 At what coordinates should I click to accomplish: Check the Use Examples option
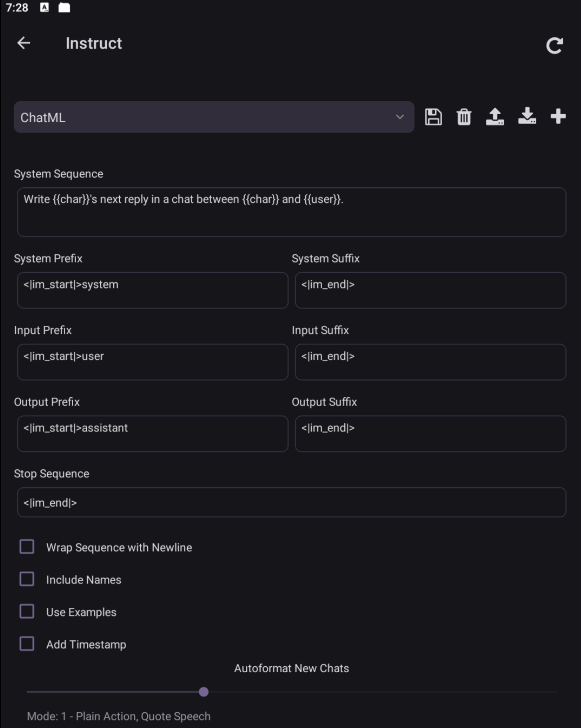pyautogui.click(x=27, y=611)
